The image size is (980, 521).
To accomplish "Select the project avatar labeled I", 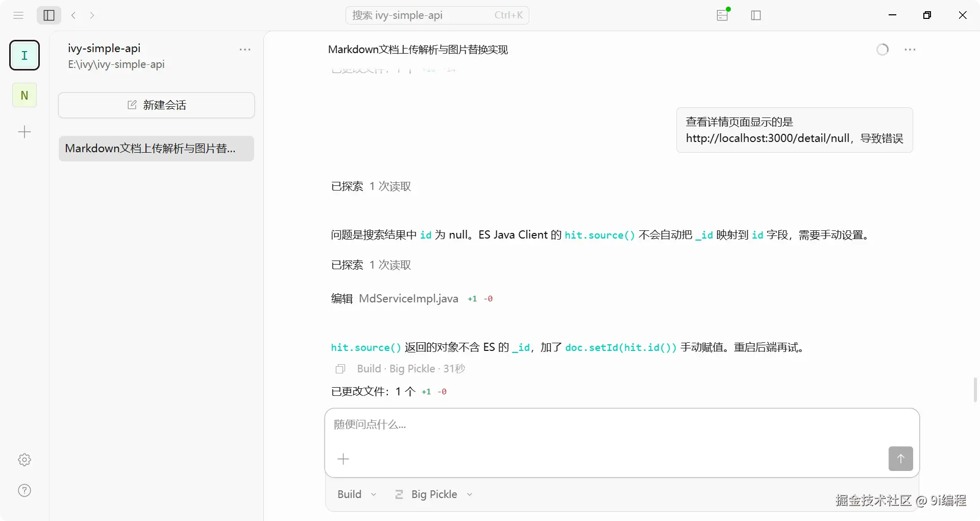I will tap(24, 55).
